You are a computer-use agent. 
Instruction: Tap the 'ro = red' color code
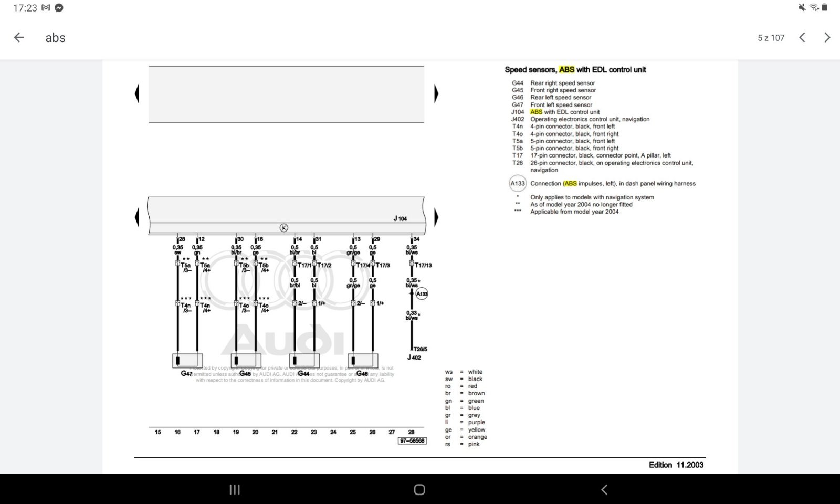click(x=461, y=386)
